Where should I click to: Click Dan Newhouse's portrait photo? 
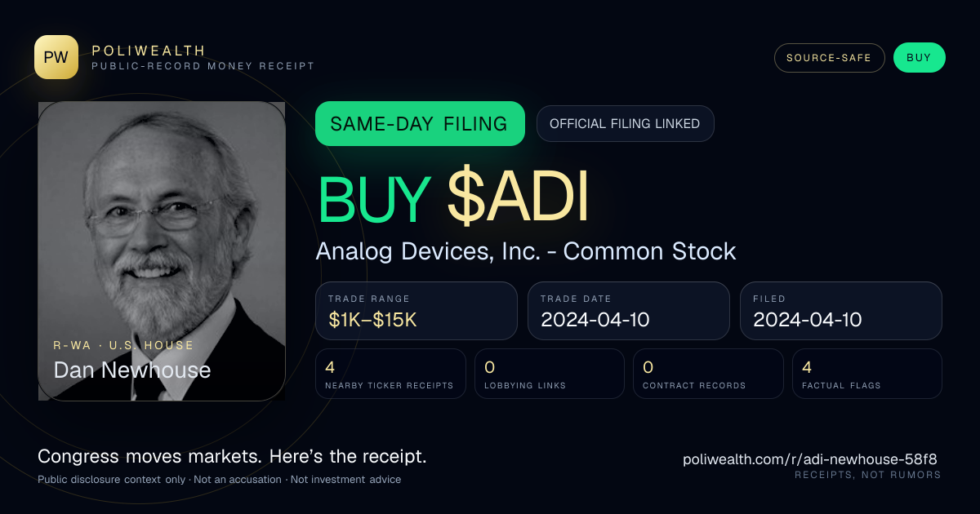pyautogui.click(x=162, y=251)
